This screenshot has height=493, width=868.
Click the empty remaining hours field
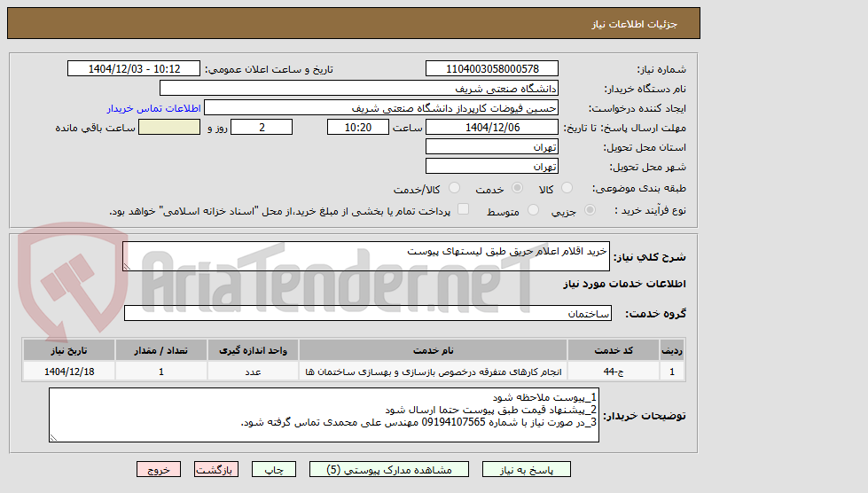[169, 128]
